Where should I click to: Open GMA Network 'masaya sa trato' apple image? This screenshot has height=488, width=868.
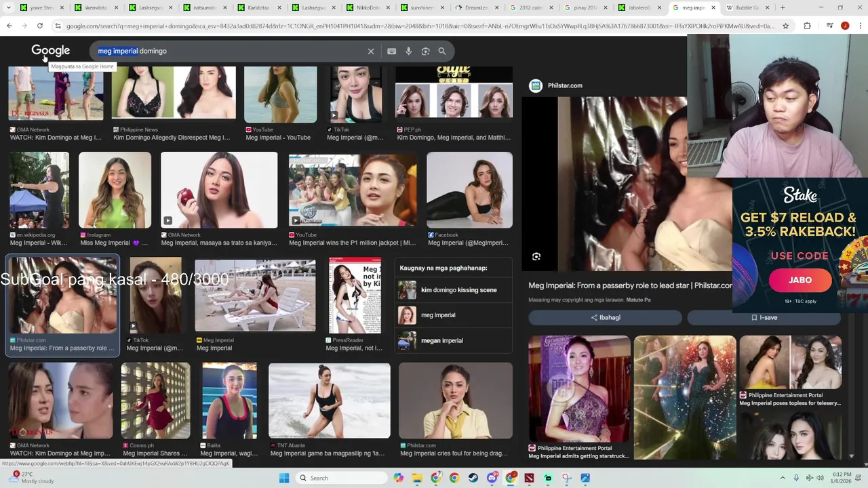click(219, 190)
